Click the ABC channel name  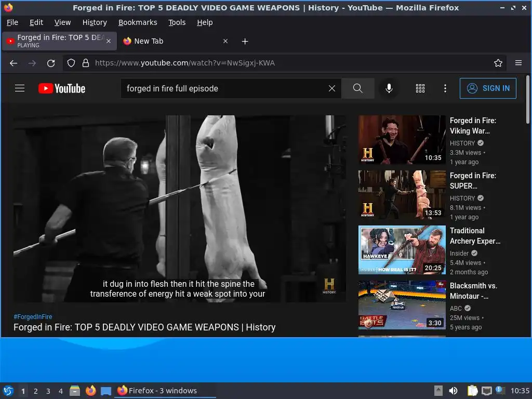[456, 309]
